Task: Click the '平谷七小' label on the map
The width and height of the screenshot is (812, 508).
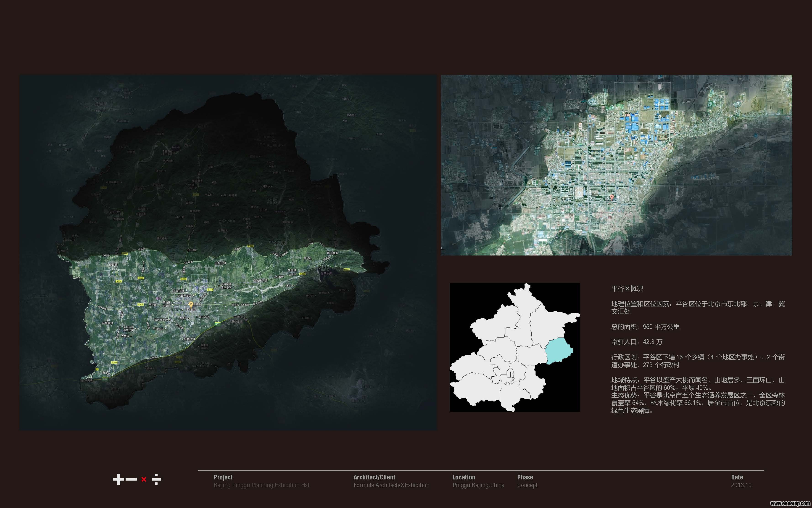Action: pos(158,329)
